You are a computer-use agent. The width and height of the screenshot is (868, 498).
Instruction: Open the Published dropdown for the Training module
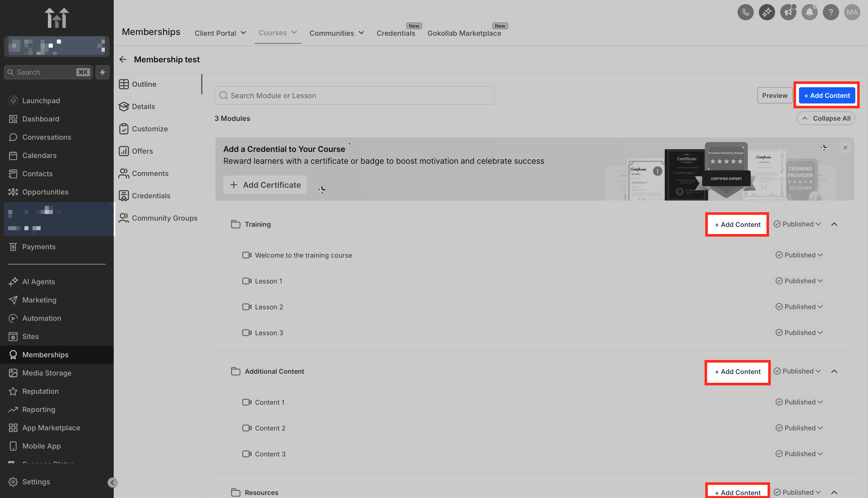point(797,224)
